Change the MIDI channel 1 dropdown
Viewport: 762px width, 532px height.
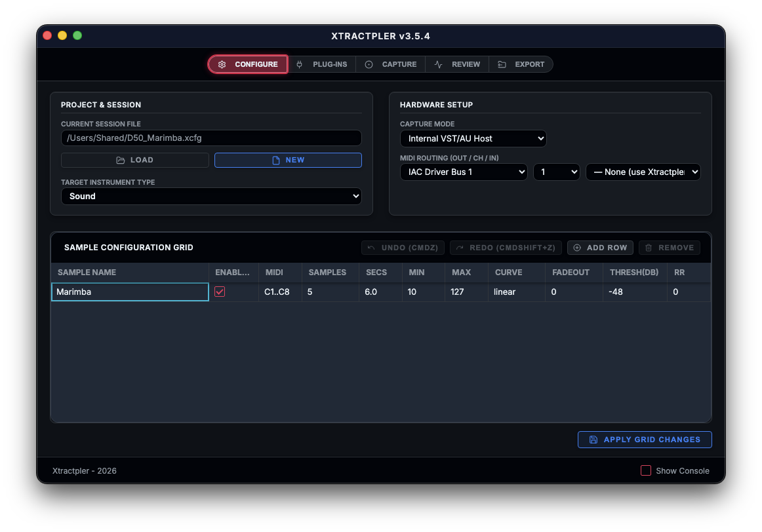(x=556, y=172)
